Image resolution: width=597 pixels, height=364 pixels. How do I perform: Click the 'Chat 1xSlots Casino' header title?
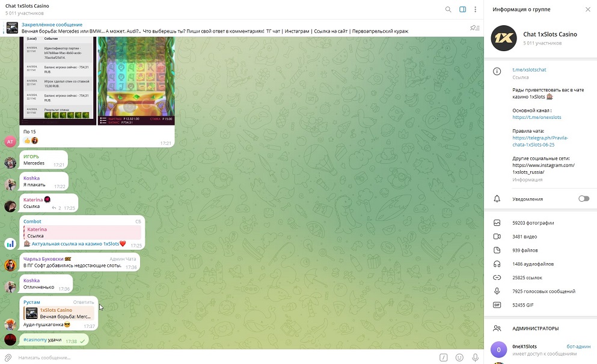click(27, 6)
